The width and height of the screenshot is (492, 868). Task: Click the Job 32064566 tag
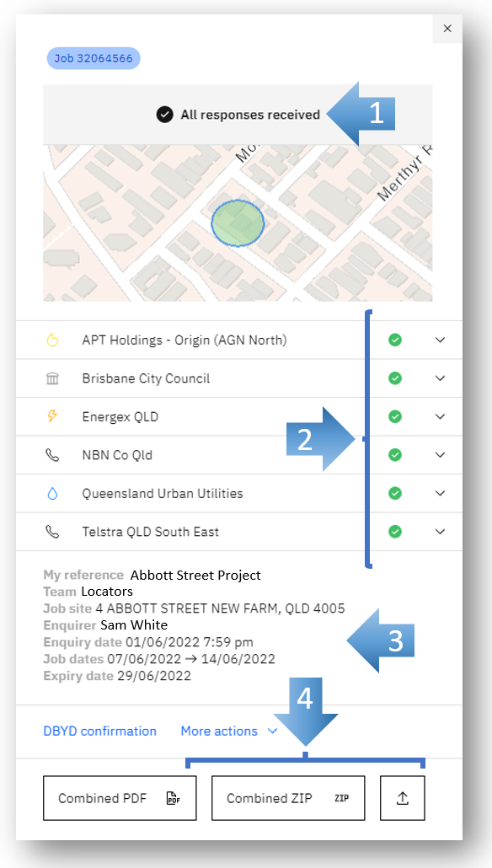click(93, 58)
